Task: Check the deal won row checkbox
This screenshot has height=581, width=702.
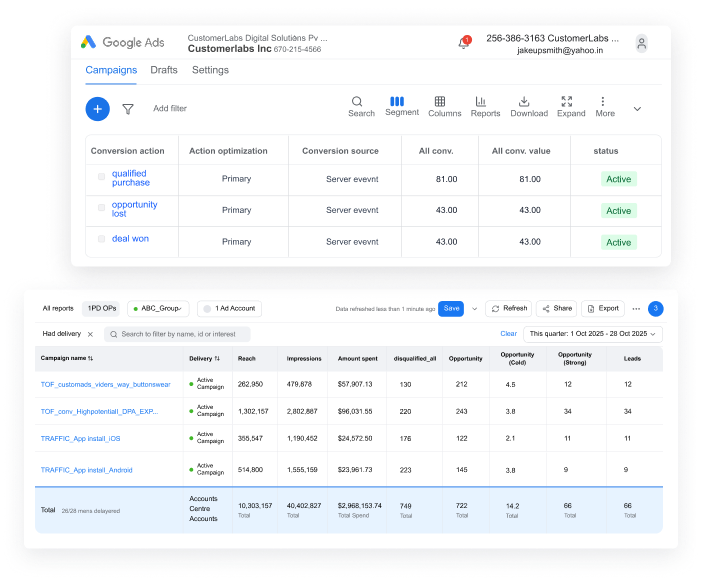Action: pos(101,239)
